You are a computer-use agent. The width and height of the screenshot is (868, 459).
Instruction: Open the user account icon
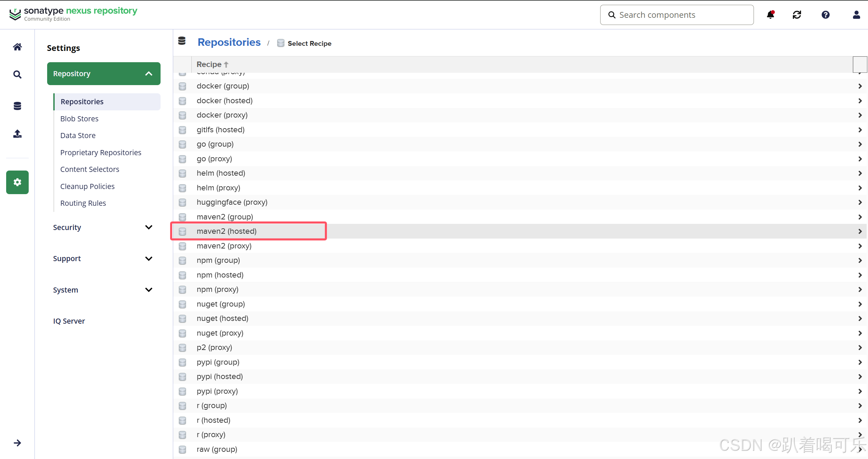click(856, 15)
